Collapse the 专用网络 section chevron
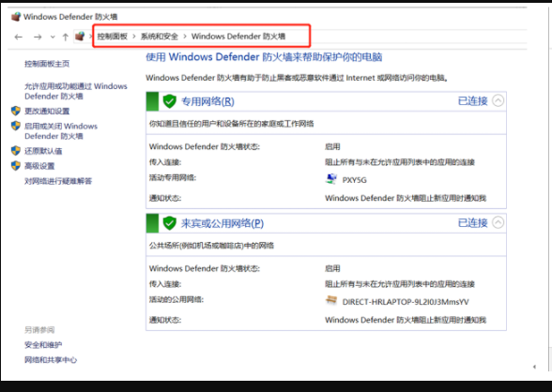This screenshot has width=552, height=392. point(498,101)
